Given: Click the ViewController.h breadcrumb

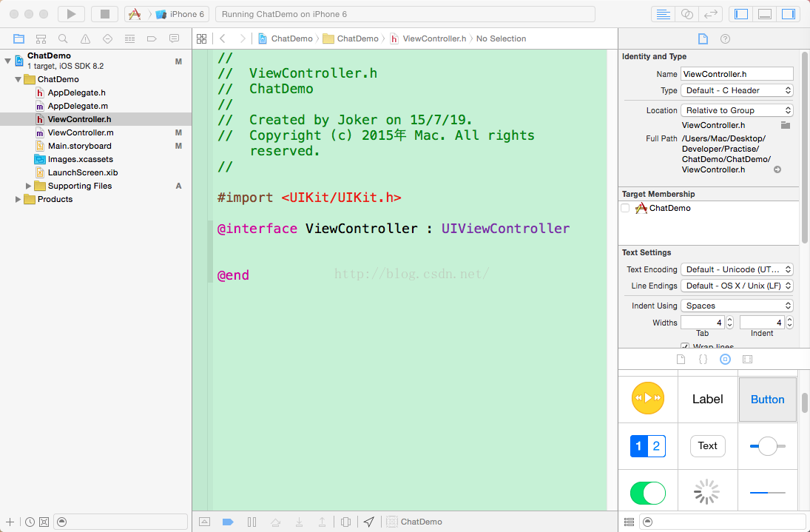Looking at the screenshot, I should click(x=428, y=38).
